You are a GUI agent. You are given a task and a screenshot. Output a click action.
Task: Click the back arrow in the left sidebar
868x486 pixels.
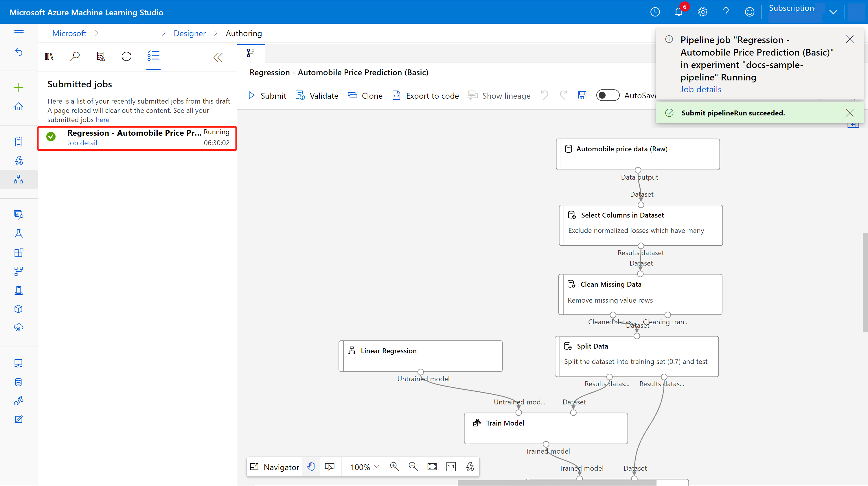[19, 52]
